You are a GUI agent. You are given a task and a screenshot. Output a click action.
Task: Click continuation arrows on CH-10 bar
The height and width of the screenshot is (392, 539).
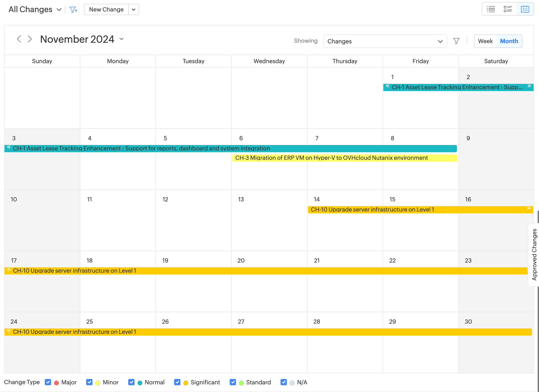(529, 208)
